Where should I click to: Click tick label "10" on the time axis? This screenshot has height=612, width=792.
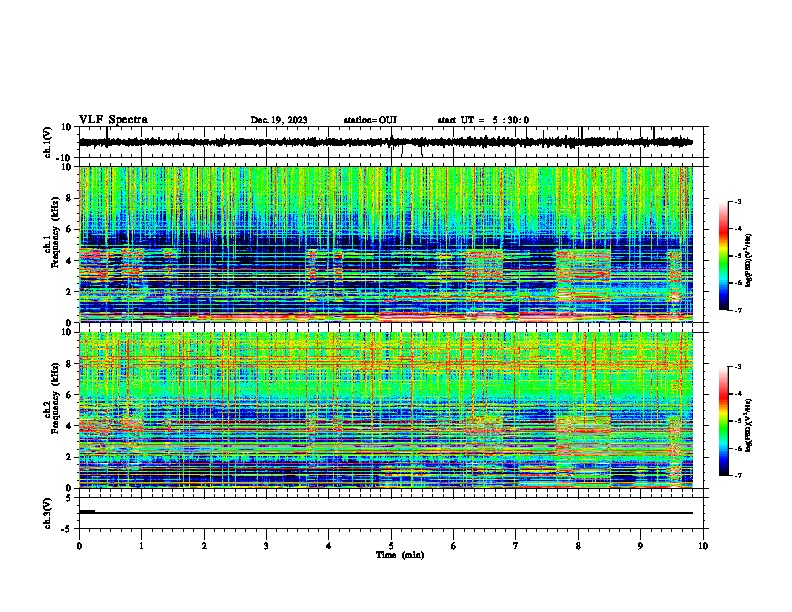pyautogui.click(x=703, y=546)
